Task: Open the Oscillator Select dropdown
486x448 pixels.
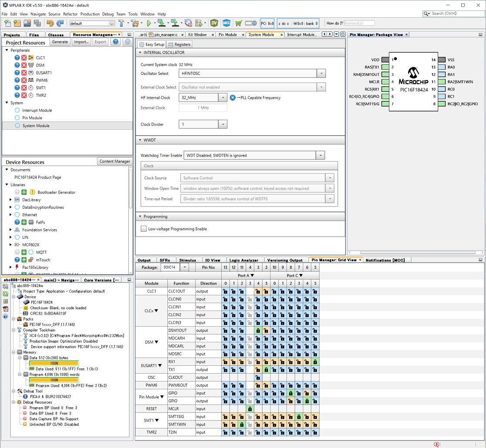Action: 321,74
